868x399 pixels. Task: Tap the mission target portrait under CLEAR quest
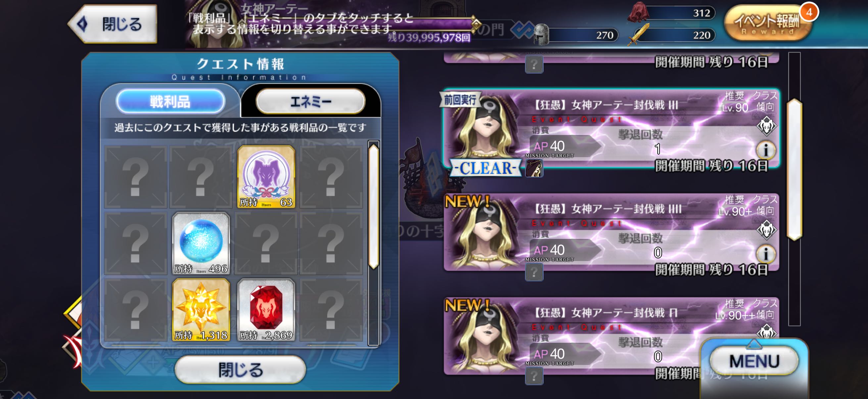(x=534, y=168)
